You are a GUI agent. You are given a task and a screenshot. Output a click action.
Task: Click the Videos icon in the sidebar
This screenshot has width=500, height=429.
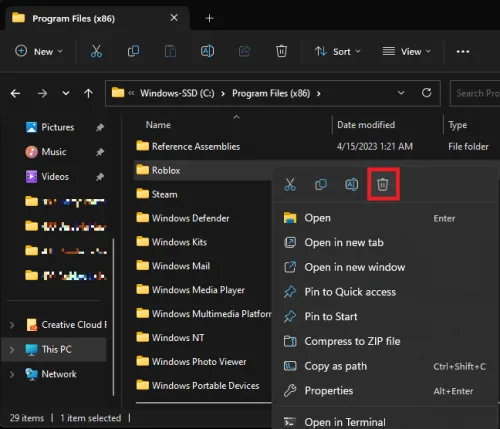(31, 176)
